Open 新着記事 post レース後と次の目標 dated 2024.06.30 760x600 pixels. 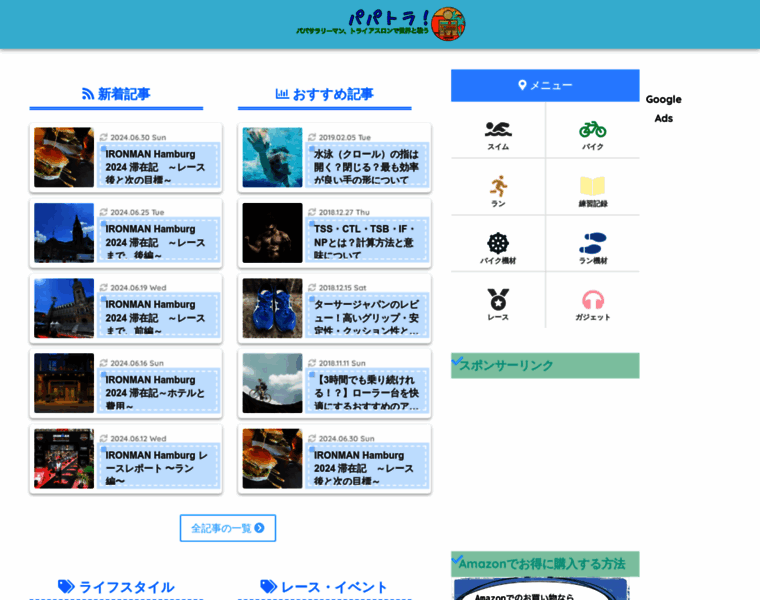tap(126, 158)
